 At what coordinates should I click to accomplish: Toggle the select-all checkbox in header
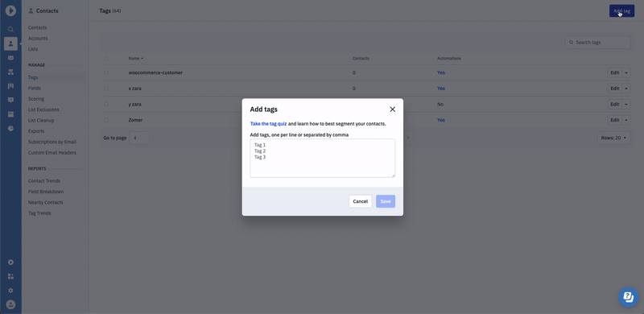click(106, 58)
